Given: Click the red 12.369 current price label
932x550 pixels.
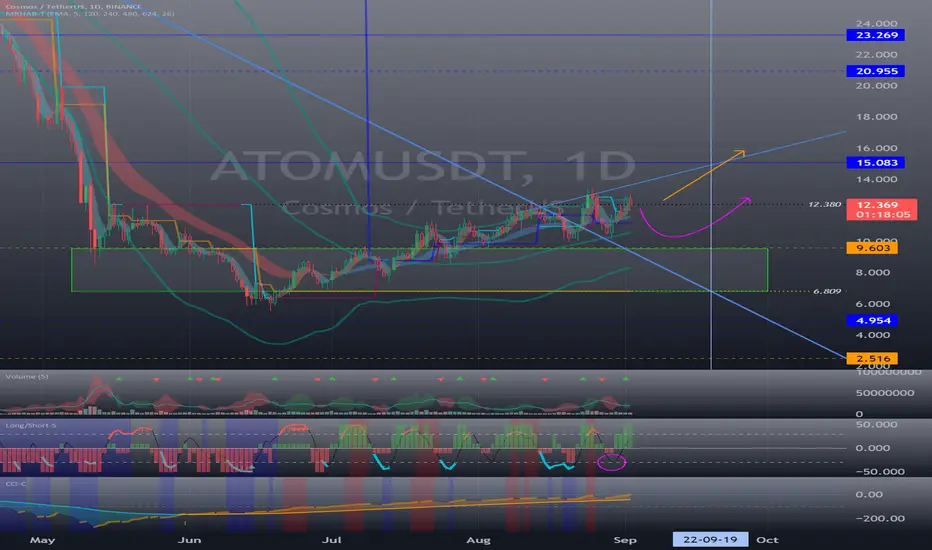Looking at the screenshot, I should 877,205.
